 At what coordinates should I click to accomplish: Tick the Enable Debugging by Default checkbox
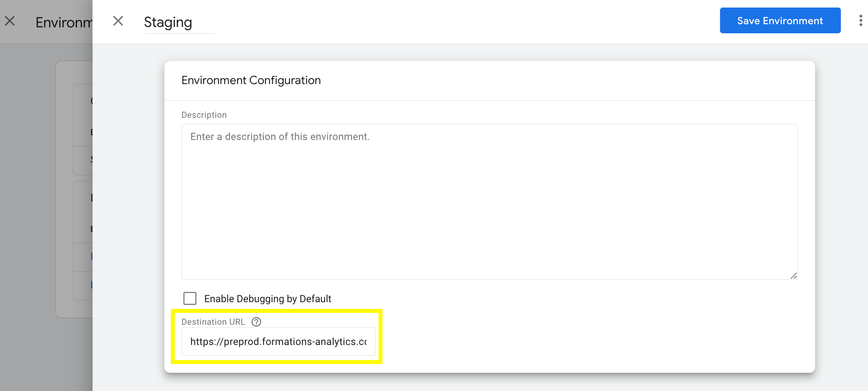(x=190, y=298)
